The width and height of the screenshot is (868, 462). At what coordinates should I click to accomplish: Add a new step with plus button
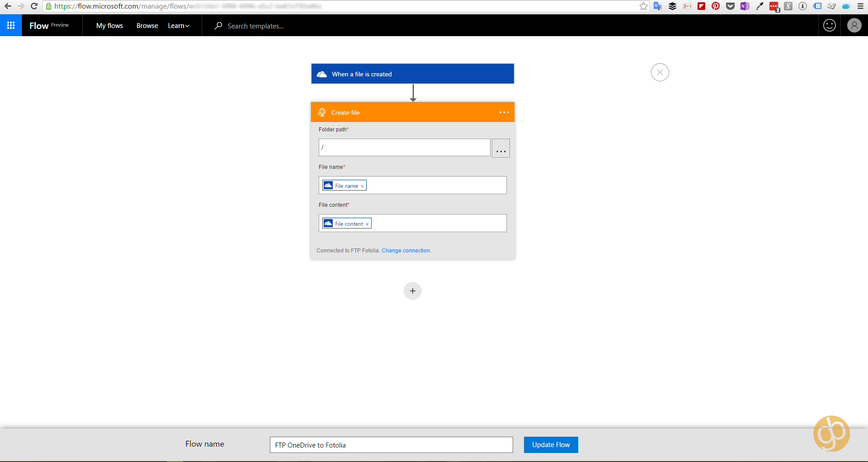[412, 291]
